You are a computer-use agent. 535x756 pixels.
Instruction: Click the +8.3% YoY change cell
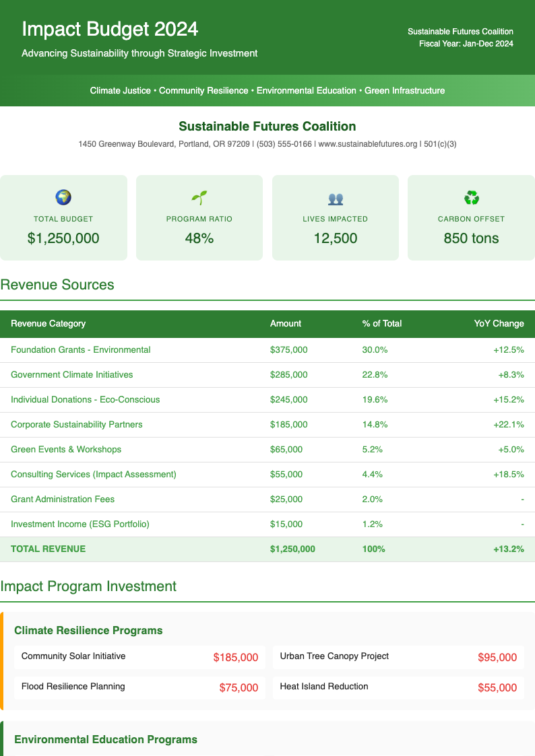(511, 374)
